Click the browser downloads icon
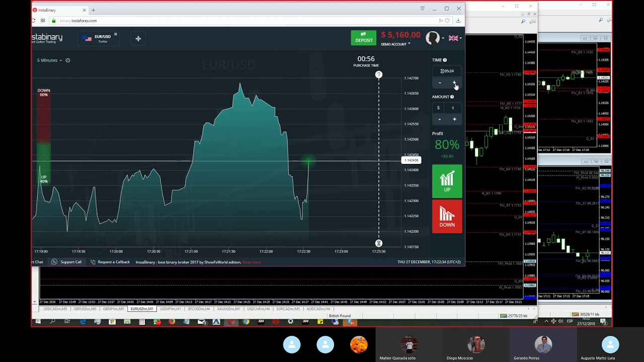 (x=458, y=21)
